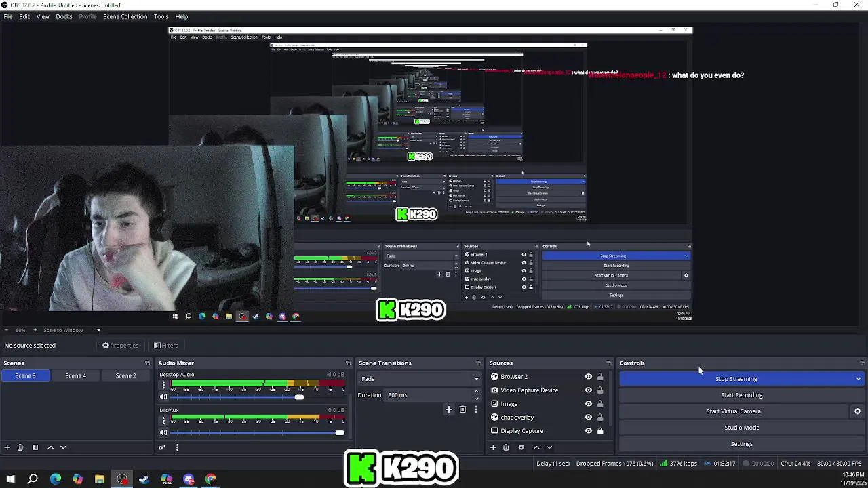Open Steam from the taskbar
Image resolution: width=868 pixels, height=488 pixels.
click(144, 479)
